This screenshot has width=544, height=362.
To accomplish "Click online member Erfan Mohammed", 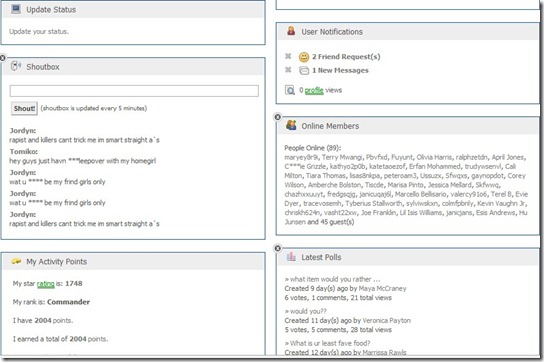I will (x=435, y=166).
